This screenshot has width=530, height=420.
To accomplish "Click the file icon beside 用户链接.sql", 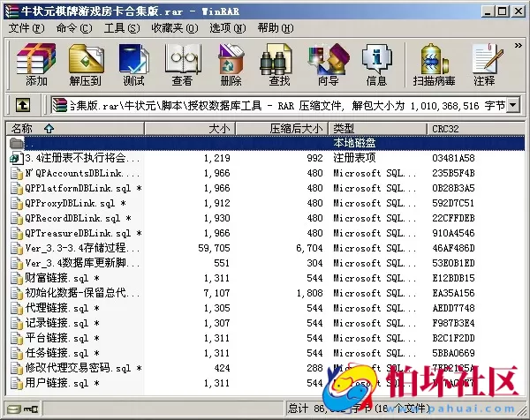I will pyautogui.click(x=17, y=383).
